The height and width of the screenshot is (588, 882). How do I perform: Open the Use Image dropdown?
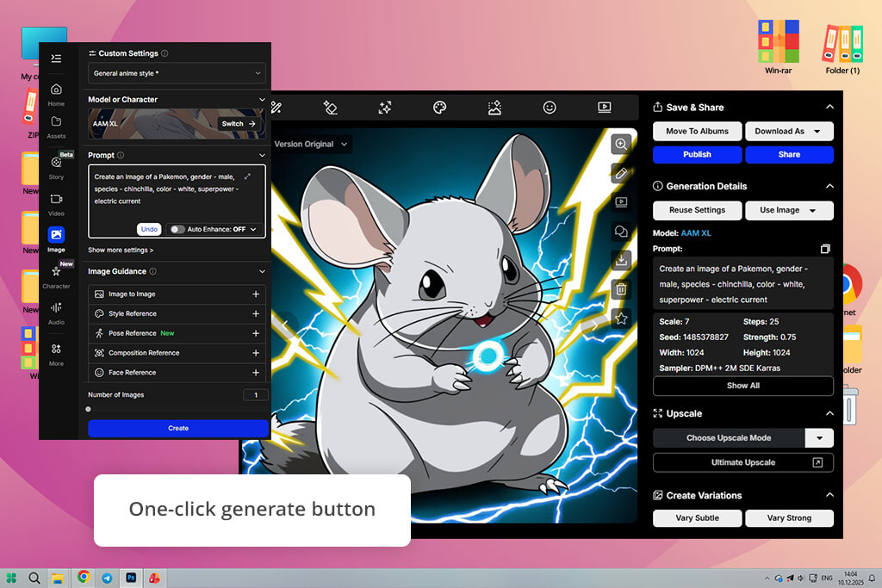789,210
